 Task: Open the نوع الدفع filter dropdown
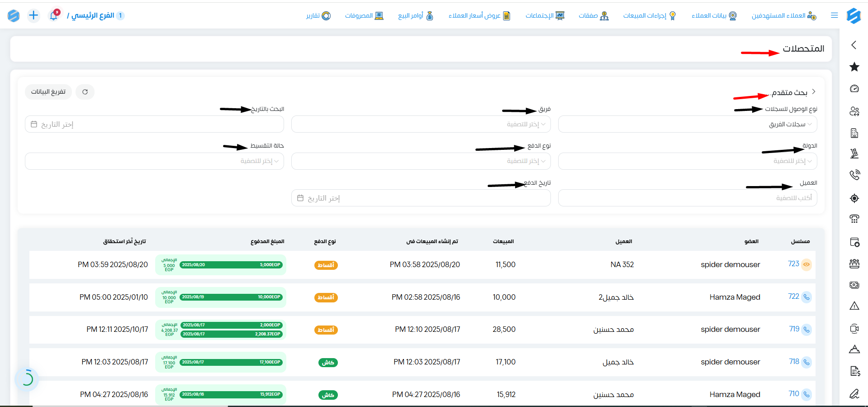click(x=421, y=161)
